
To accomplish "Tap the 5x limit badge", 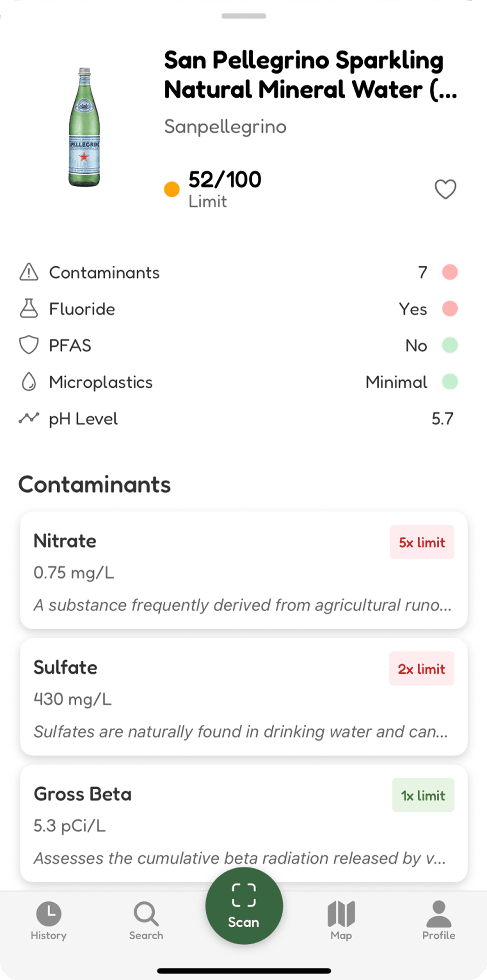I will click(x=422, y=542).
